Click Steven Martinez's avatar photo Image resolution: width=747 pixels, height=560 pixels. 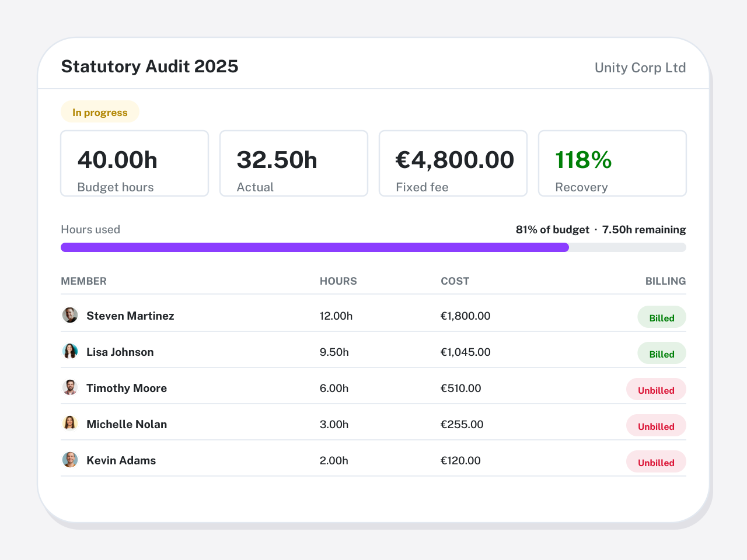[x=70, y=315]
